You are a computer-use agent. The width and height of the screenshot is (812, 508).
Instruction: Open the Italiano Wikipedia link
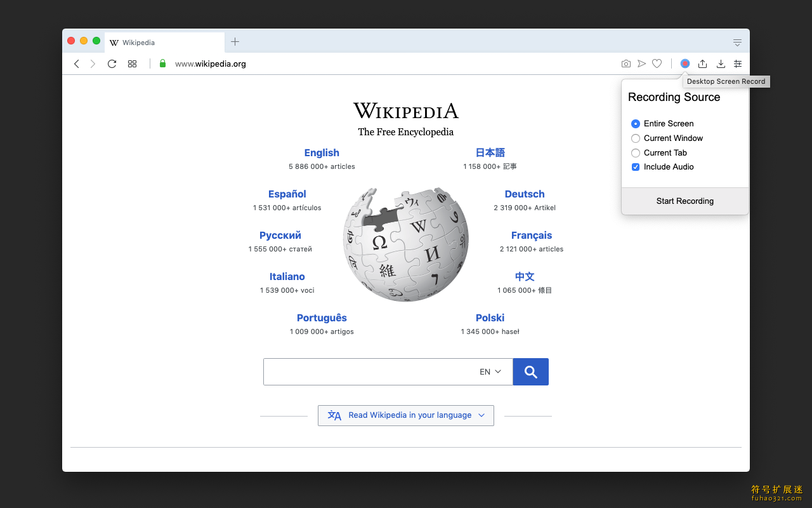[x=287, y=277]
